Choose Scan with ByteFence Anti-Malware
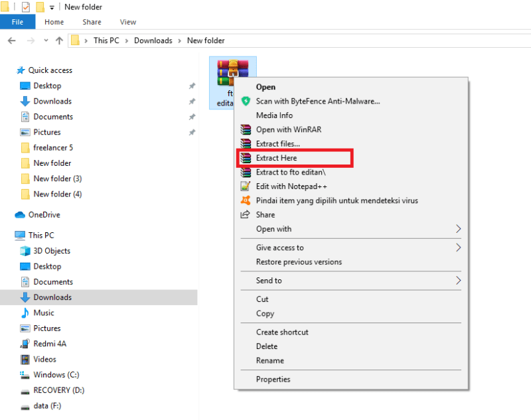 click(351, 102)
